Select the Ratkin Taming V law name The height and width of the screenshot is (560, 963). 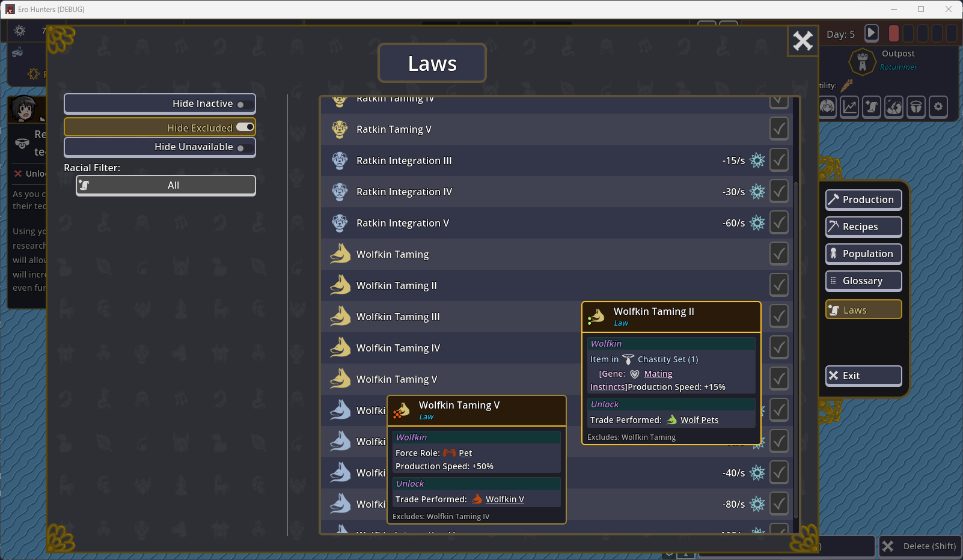tap(394, 129)
